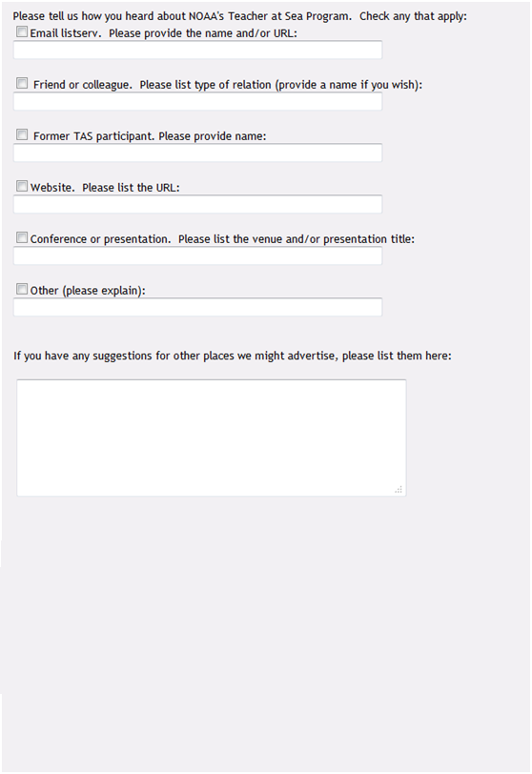Focus the Other explanation text field
This screenshot has height=774, width=532.
[197, 307]
